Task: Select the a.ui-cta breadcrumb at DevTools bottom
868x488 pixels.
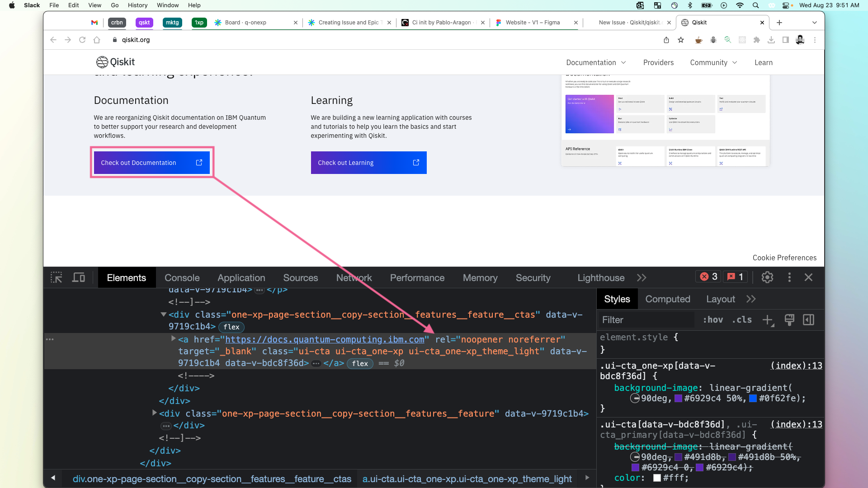Action: [x=467, y=479]
